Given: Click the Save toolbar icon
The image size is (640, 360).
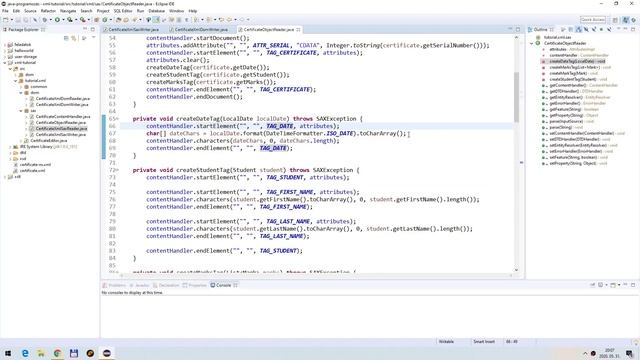Looking at the screenshot, I should (x=18, y=20).
